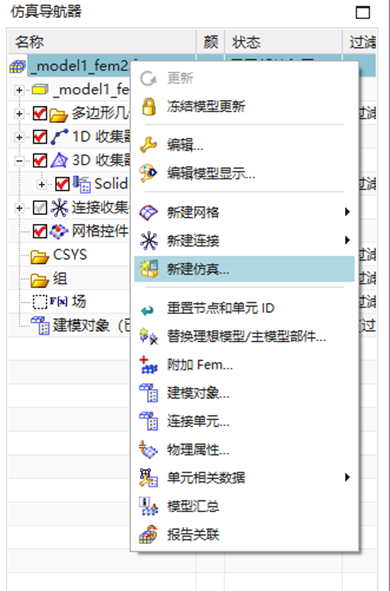Image resolution: width=390 pixels, height=591 pixels.
Task: Click the mesh icon for 新建网格
Action: click(x=148, y=213)
